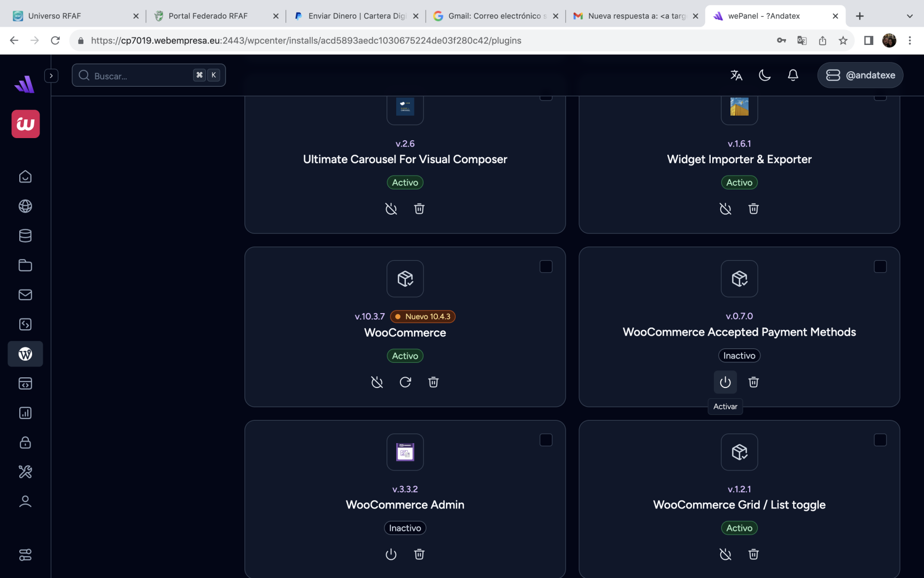Click the Nuevo 10.4.3 update badge
Image resolution: width=924 pixels, height=578 pixels.
tap(422, 316)
